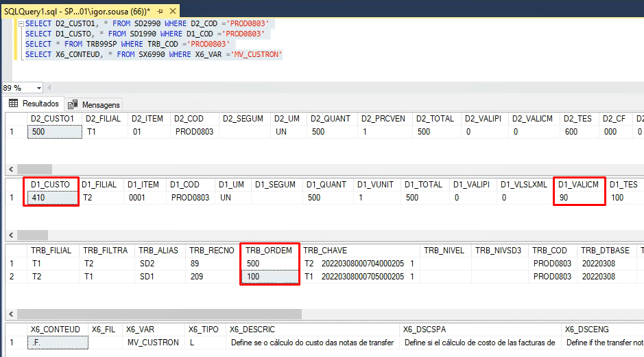Collapse the SELECT query block outline
Screen dimensions: 644x357
21,24
